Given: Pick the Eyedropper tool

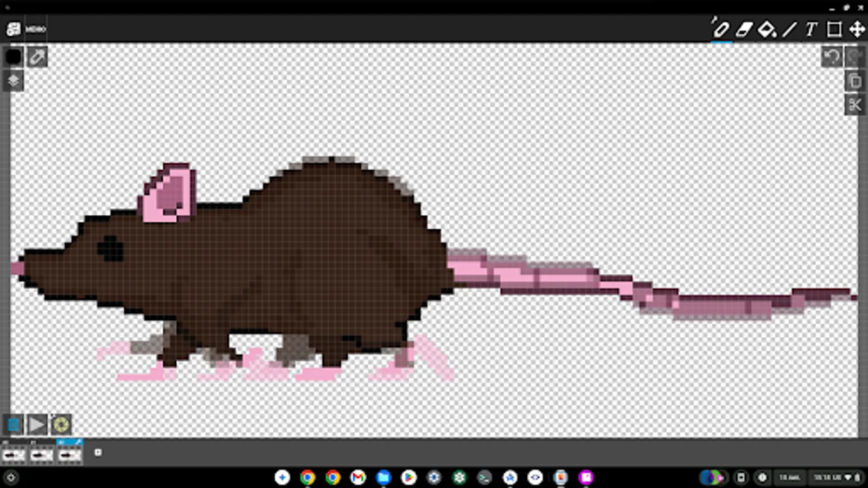Looking at the screenshot, I should click(36, 56).
